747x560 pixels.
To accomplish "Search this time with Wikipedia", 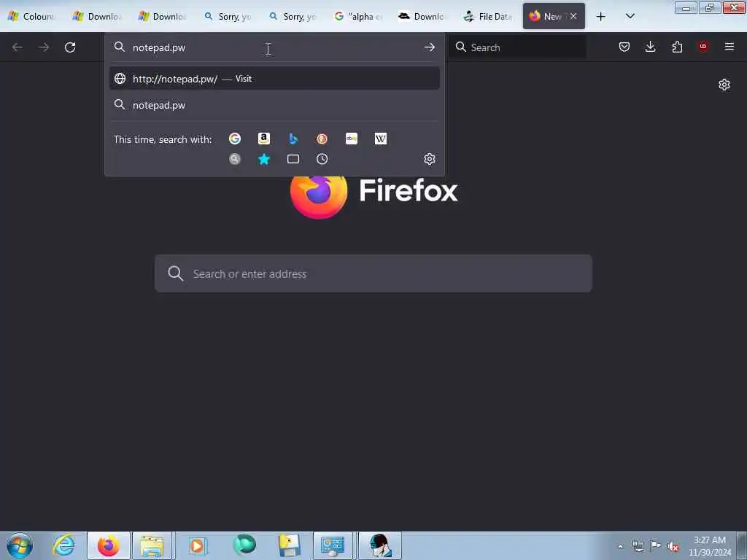I will 381,139.
